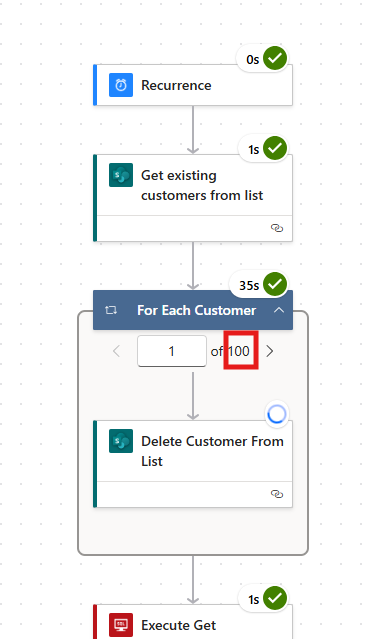Open the Execute Get action card
The image size is (366, 639).
pyautogui.click(x=193, y=621)
